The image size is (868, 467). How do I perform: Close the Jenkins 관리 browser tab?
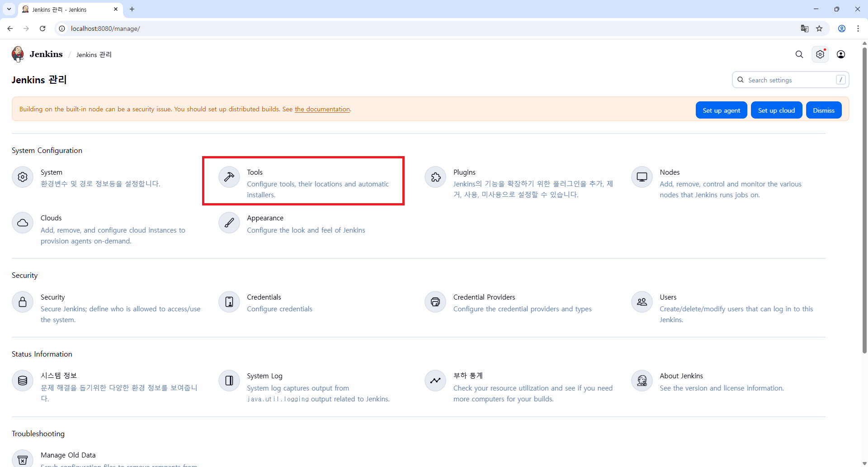point(116,9)
